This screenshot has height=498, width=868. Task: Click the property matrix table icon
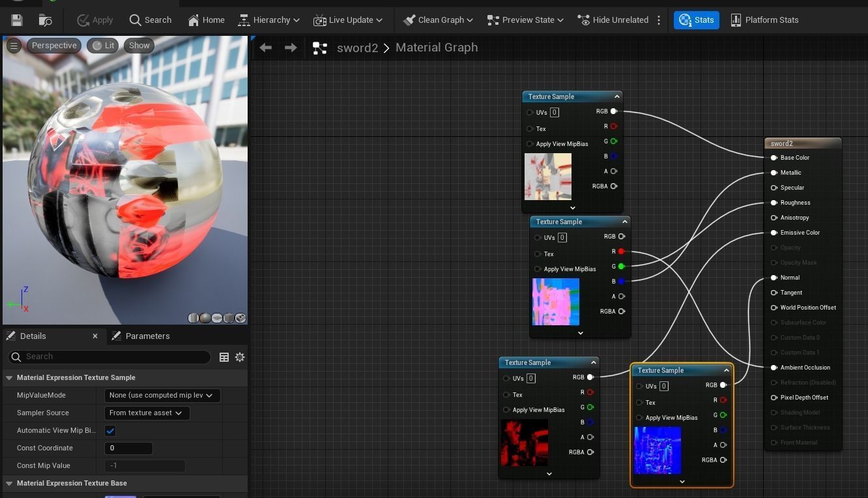click(224, 357)
